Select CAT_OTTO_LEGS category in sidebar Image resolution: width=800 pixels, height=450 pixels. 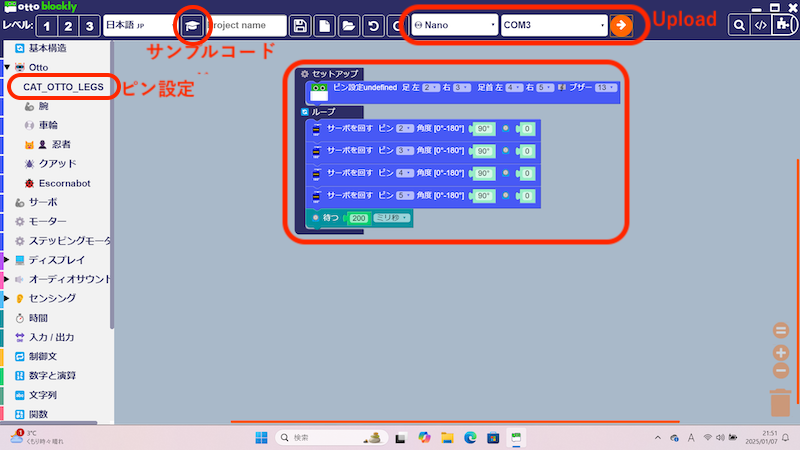pyautogui.click(x=63, y=87)
